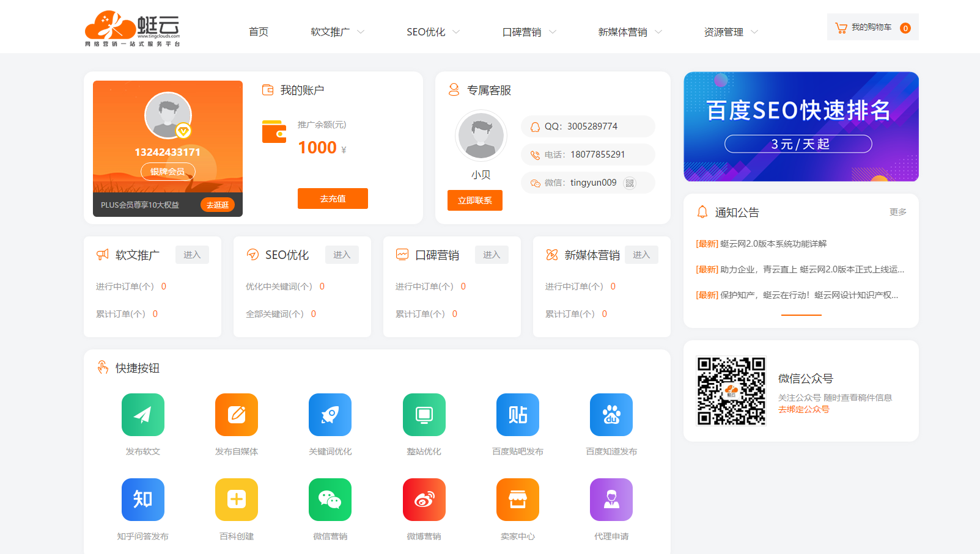Select the 整站优化 monitor icon

[x=424, y=415]
